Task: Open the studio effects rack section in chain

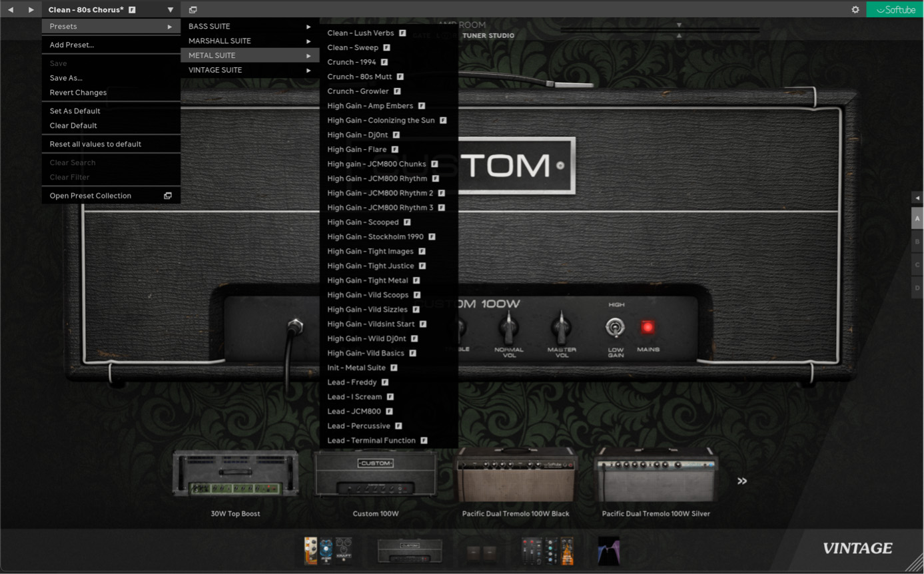Action: coord(548,551)
